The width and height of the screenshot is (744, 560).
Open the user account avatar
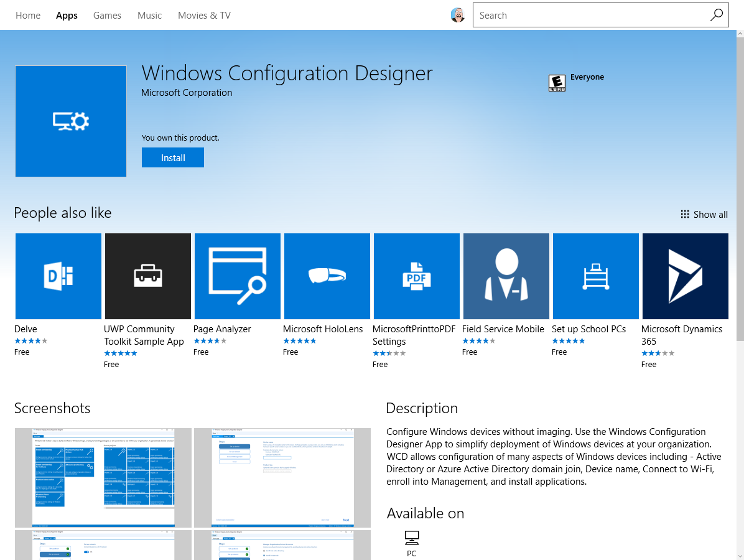click(x=457, y=15)
